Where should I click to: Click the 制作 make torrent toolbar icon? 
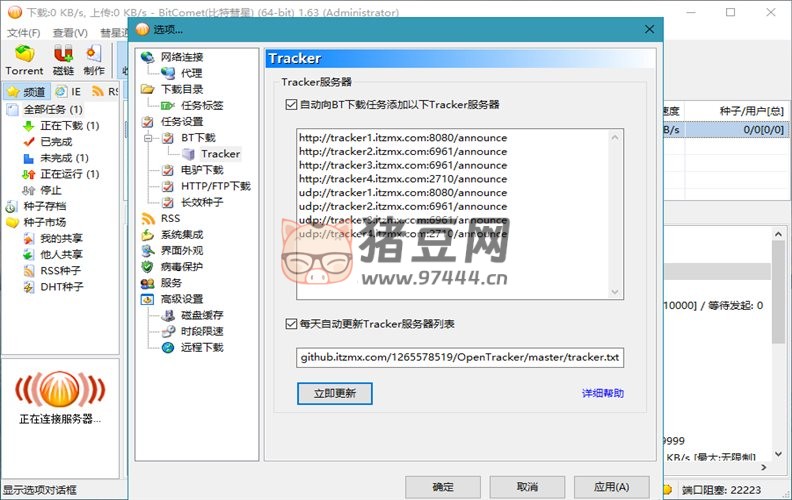(94, 60)
